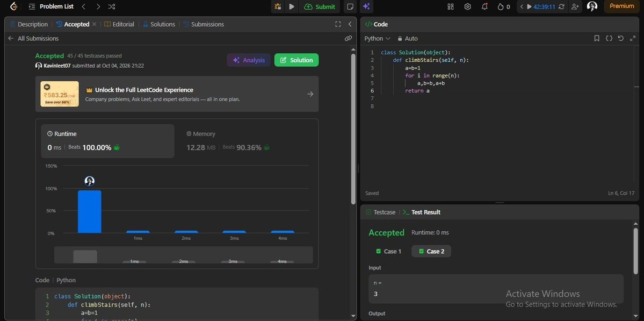Go to previous problem arrow
This screenshot has width=644, height=321.
pos(83,6)
